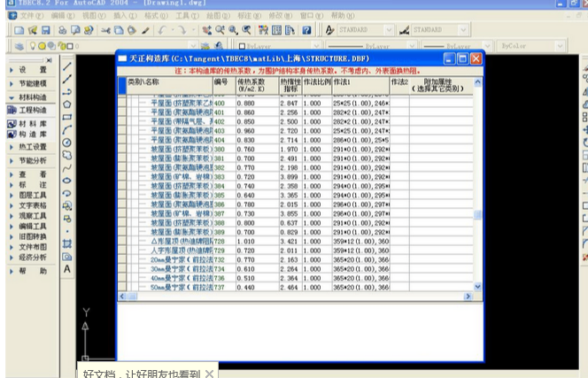Viewport: 588px width, 378px height.
Task: Expand the 热工设置 section
Action: tap(12, 147)
